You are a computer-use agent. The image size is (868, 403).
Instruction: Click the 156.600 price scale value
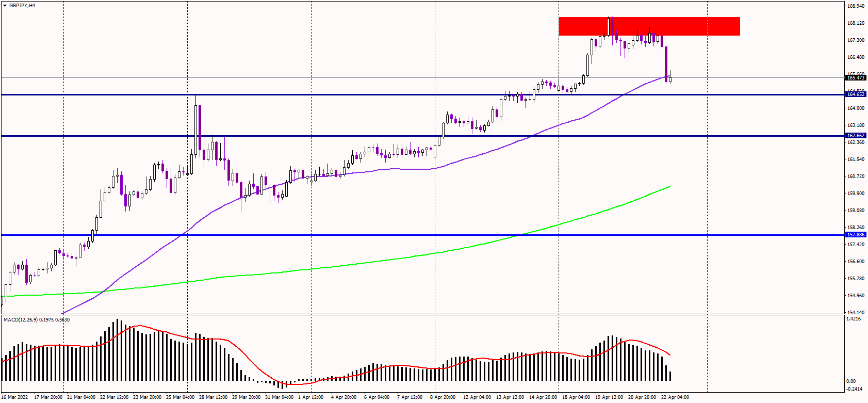point(856,262)
